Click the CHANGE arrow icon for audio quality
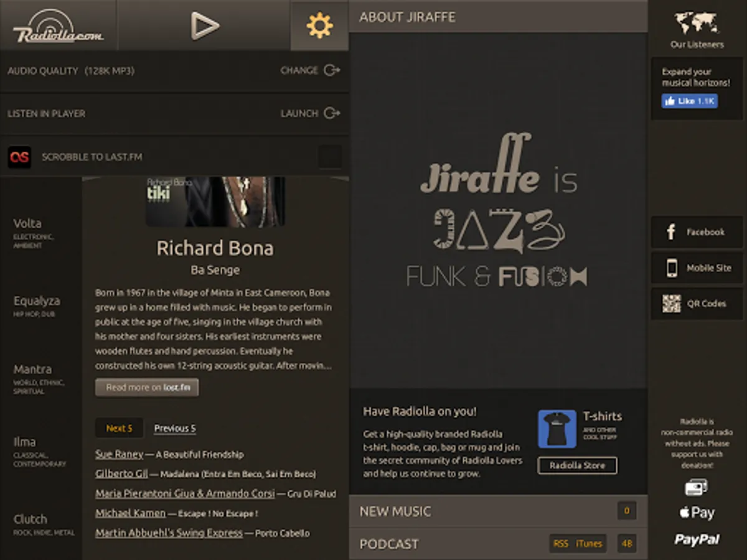The height and width of the screenshot is (560, 747). click(332, 70)
